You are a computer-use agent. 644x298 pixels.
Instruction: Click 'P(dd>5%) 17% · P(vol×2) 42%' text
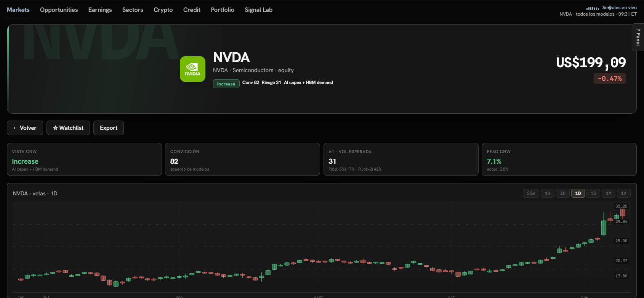click(x=355, y=169)
